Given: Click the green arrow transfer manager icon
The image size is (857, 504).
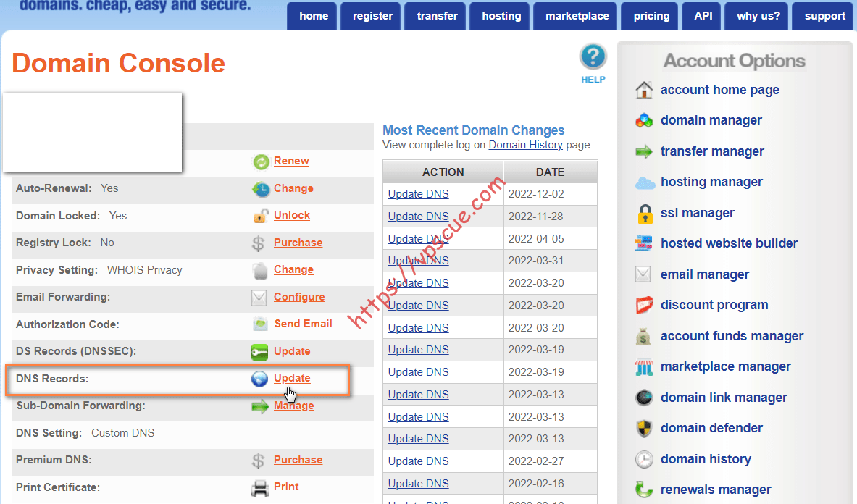Looking at the screenshot, I should point(645,152).
